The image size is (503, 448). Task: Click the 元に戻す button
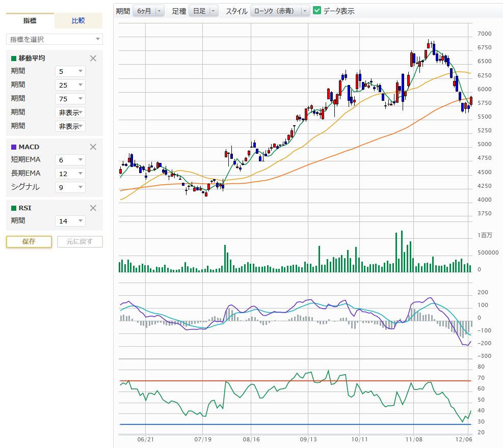tap(80, 241)
